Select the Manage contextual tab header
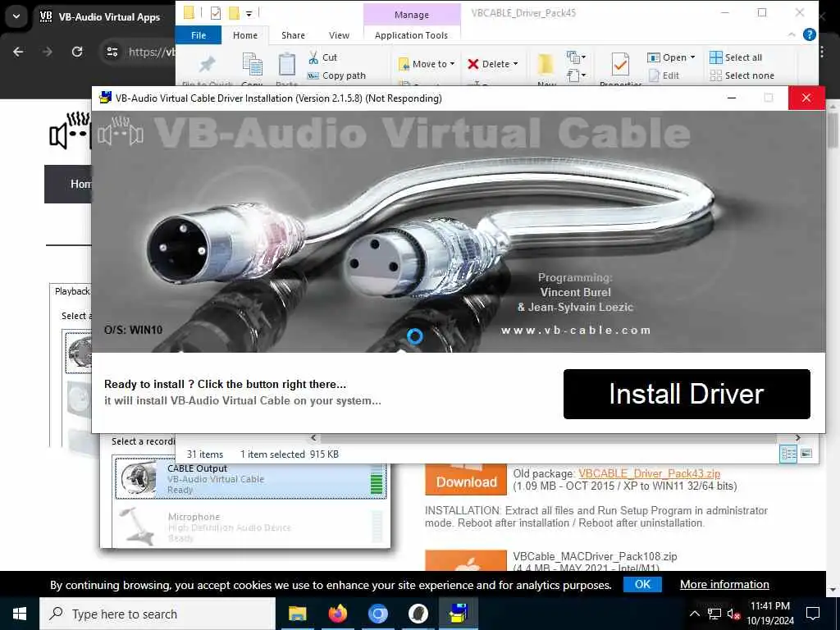The height and width of the screenshot is (630, 840). [412, 15]
